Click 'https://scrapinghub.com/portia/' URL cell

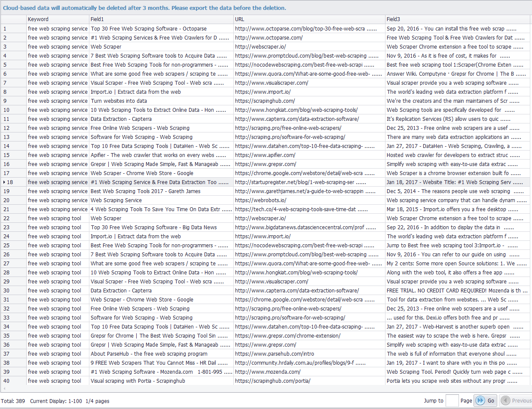click(309, 381)
